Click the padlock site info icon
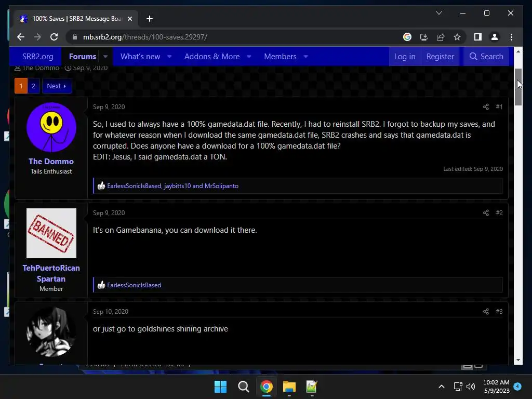Image resolution: width=532 pixels, height=399 pixels. (75, 37)
